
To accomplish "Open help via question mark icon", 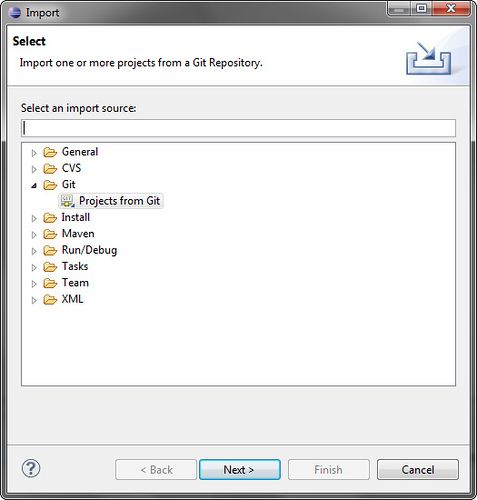I will [31, 468].
